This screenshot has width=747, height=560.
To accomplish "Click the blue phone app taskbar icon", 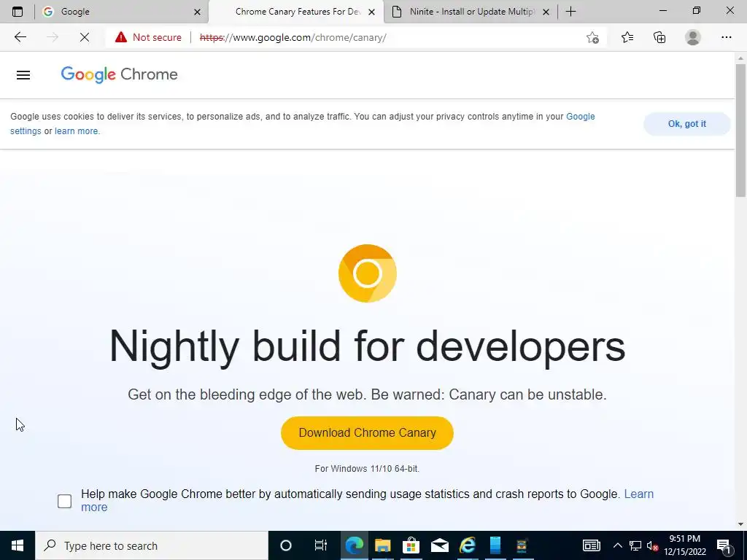I will click(x=495, y=545).
